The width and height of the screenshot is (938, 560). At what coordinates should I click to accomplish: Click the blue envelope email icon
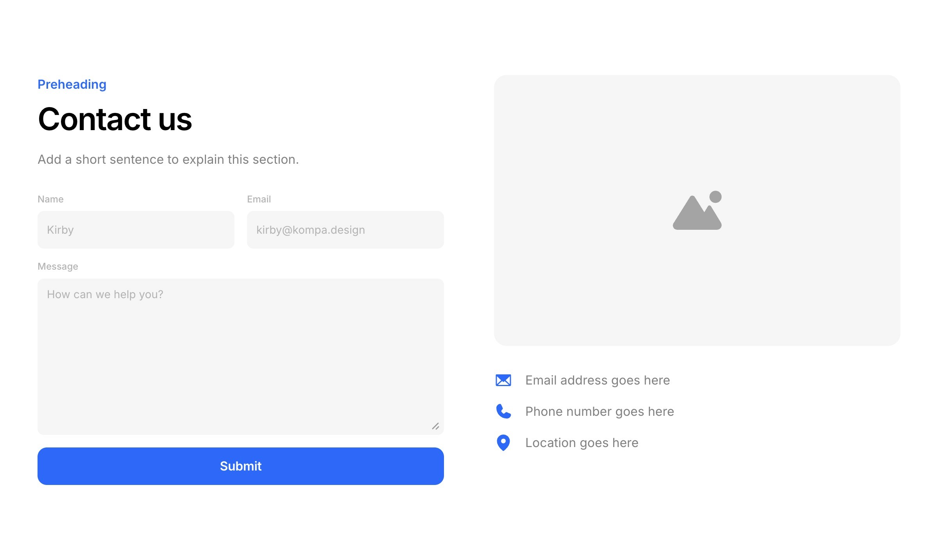pos(503,380)
